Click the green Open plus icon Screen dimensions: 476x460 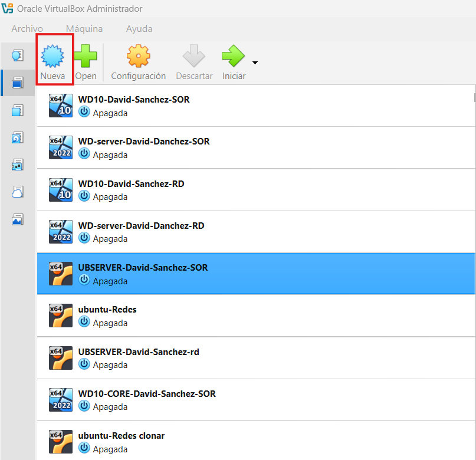coord(86,58)
